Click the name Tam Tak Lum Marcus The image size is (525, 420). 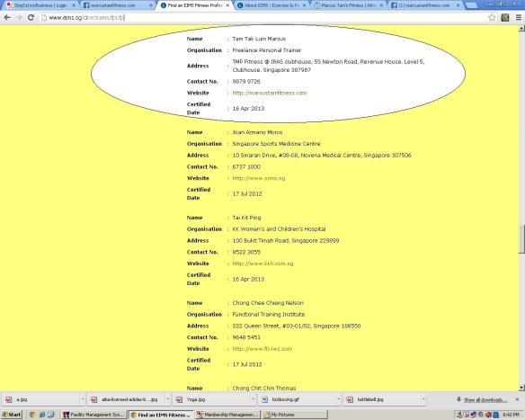[x=259, y=39]
